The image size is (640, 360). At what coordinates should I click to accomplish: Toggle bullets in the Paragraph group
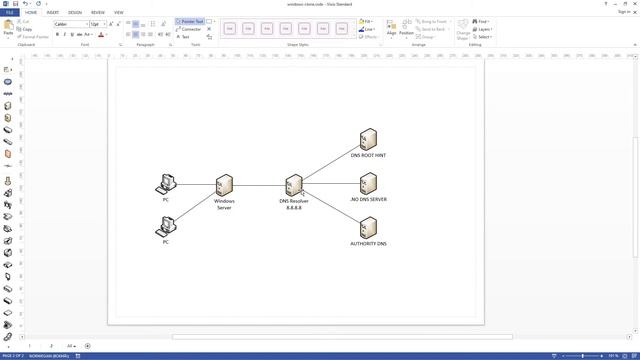click(153, 24)
